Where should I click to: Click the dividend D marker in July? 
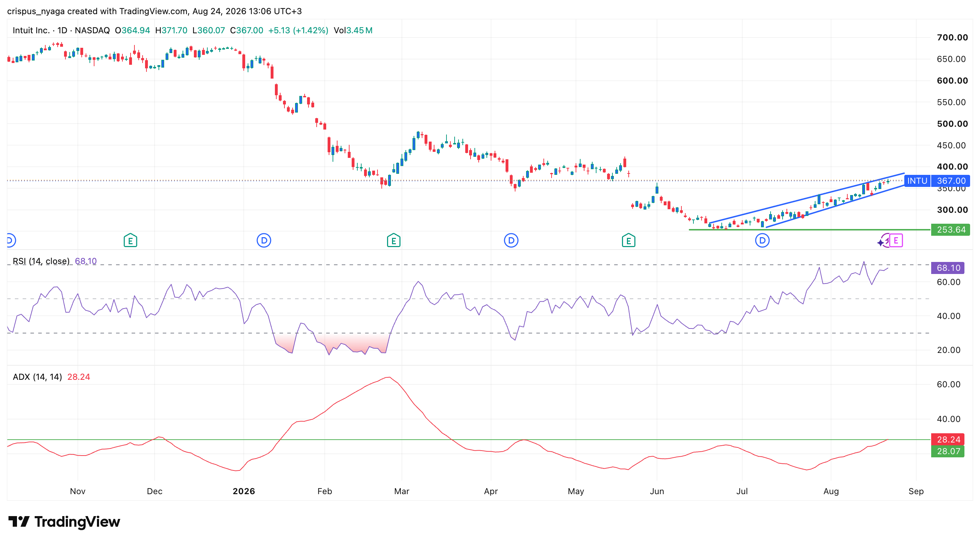coord(762,240)
